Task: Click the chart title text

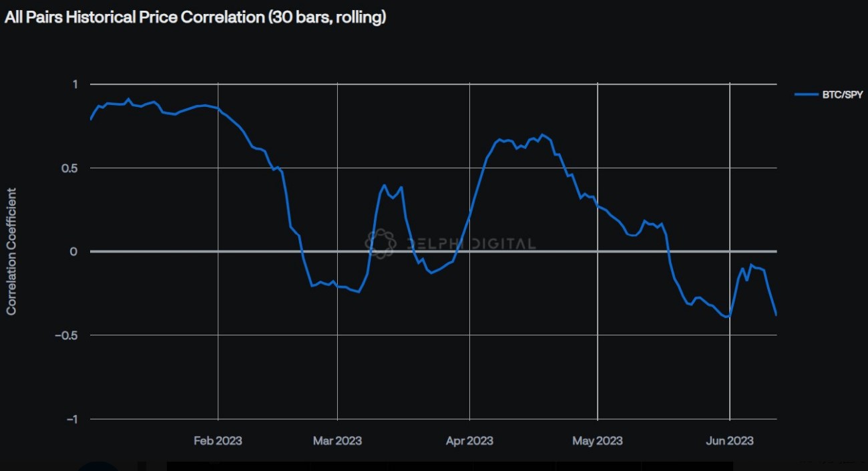Action: pyautogui.click(x=195, y=18)
